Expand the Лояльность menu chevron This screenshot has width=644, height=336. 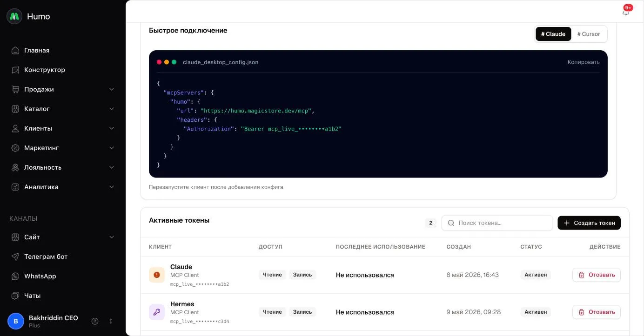point(112,167)
